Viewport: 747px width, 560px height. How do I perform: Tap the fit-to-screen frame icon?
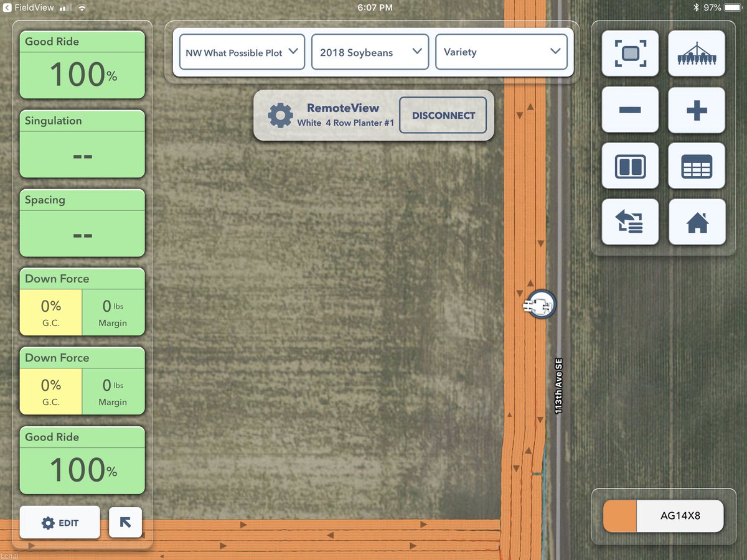(630, 54)
